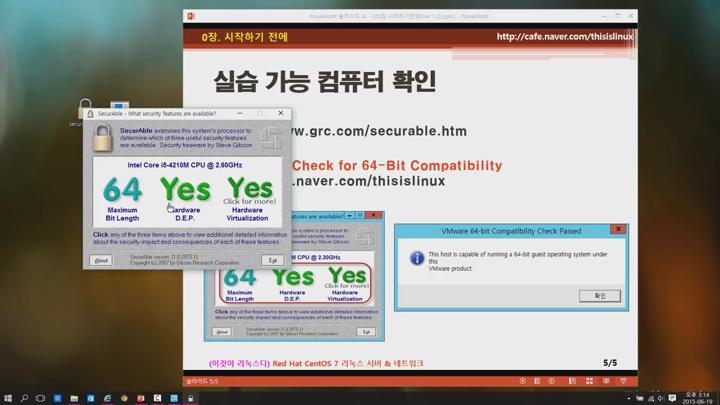Open the white C app on taskbar
The image size is (720, 405).
pos(157,398)
